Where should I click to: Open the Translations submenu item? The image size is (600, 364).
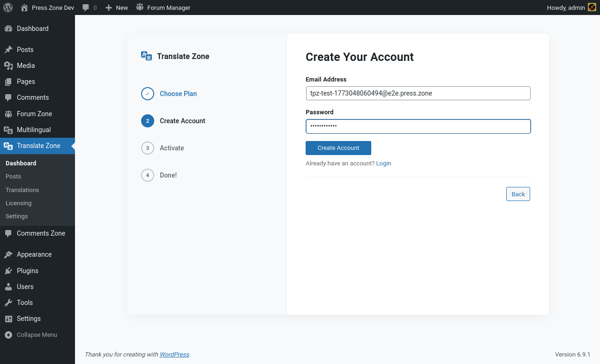[x=22, y=190]
